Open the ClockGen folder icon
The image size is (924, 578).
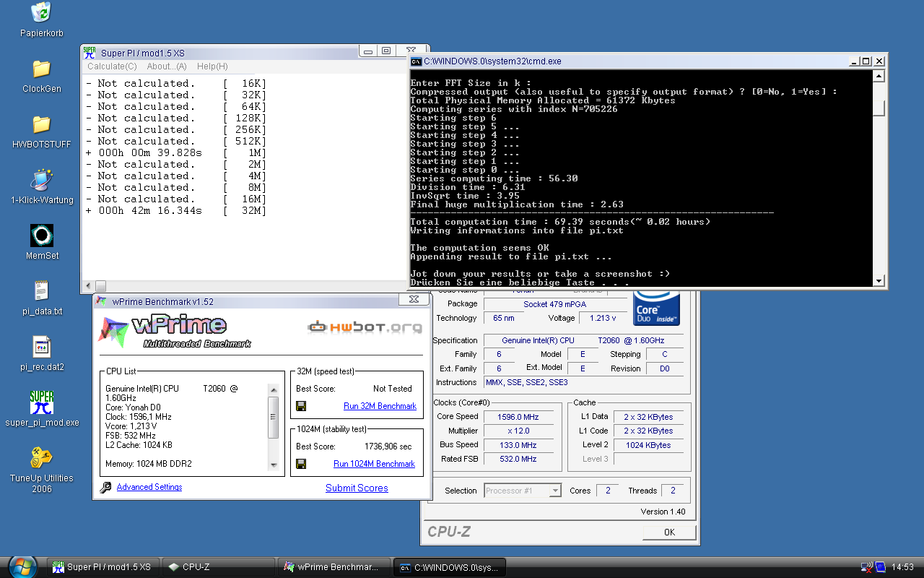pos(41,69)
